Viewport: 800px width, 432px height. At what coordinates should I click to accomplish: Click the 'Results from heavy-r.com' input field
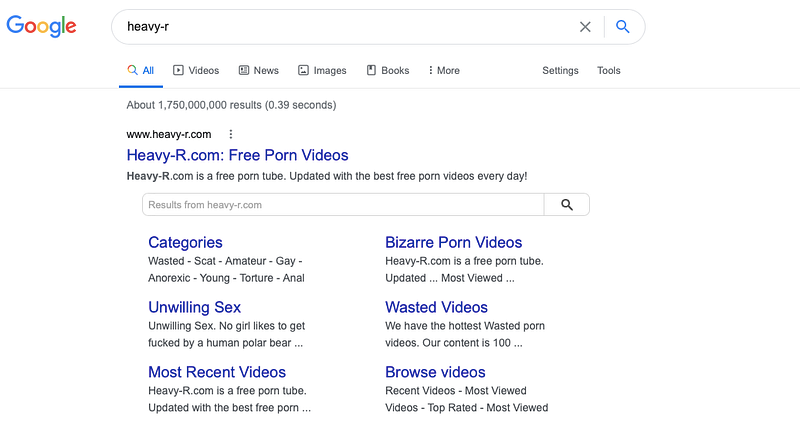pos(343,205)
